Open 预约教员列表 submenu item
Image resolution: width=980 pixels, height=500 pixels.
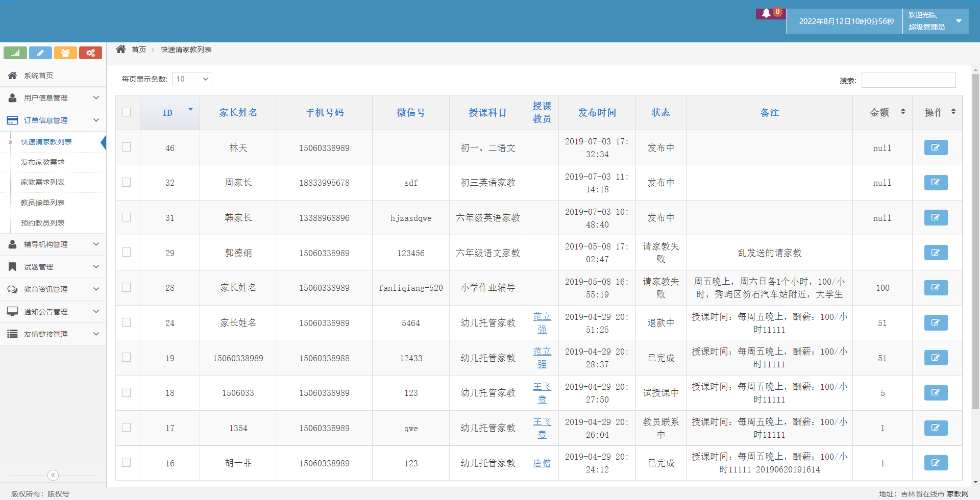[43, 223]
